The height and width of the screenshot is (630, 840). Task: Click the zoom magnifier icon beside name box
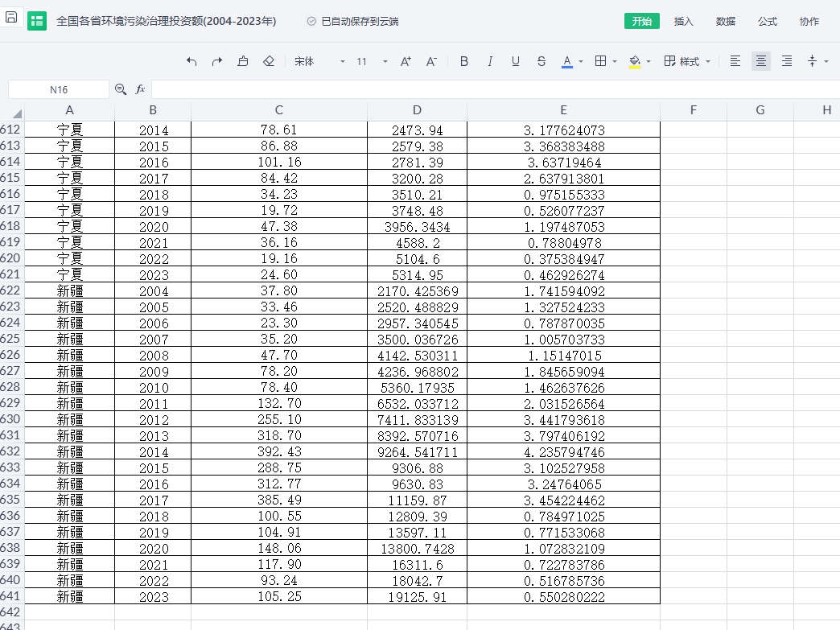point(121,89)
